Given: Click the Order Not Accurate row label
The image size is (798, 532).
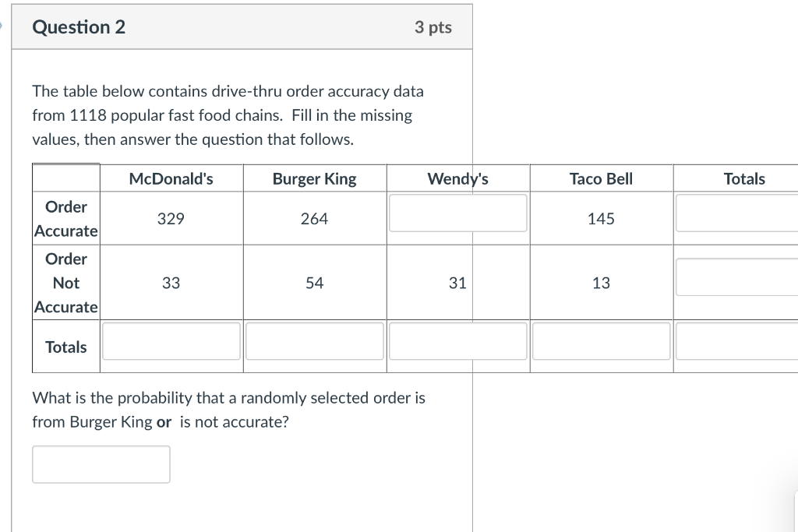Looking at the screenshot, I should click(66, 283).
